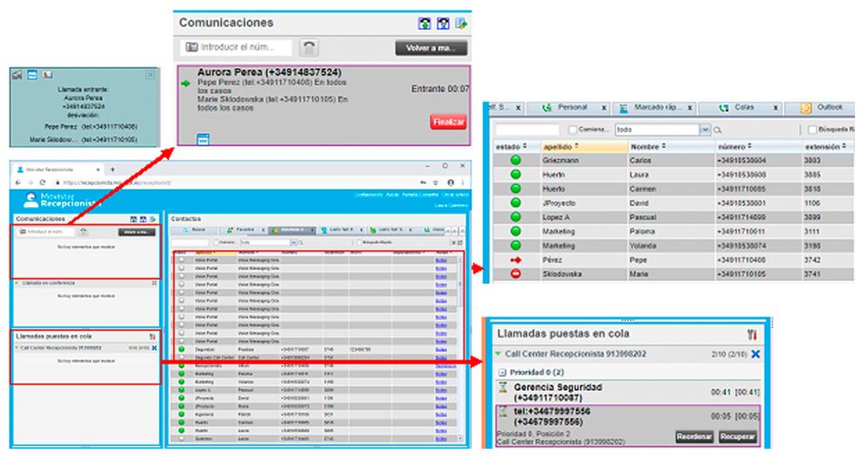
Task: Click the red busy status icon for Sklodowska
Action: [x=515, y=274]
